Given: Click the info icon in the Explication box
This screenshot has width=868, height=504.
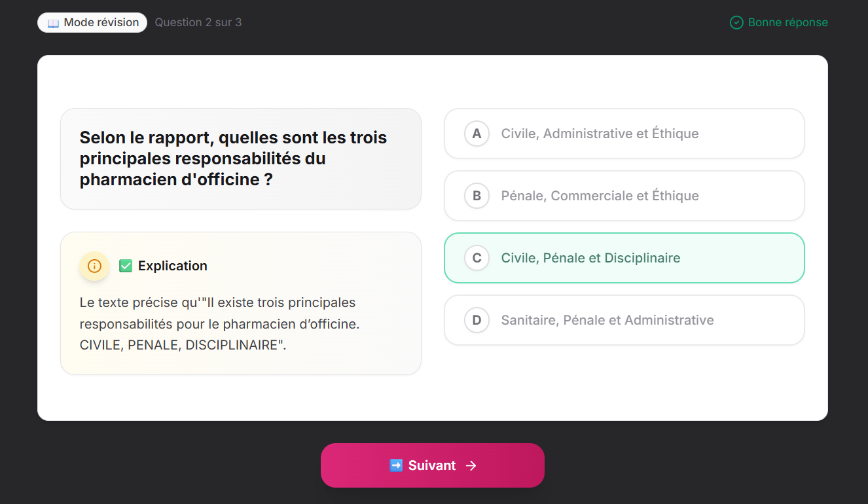Looking at the screenshot, I should (94, 266).
